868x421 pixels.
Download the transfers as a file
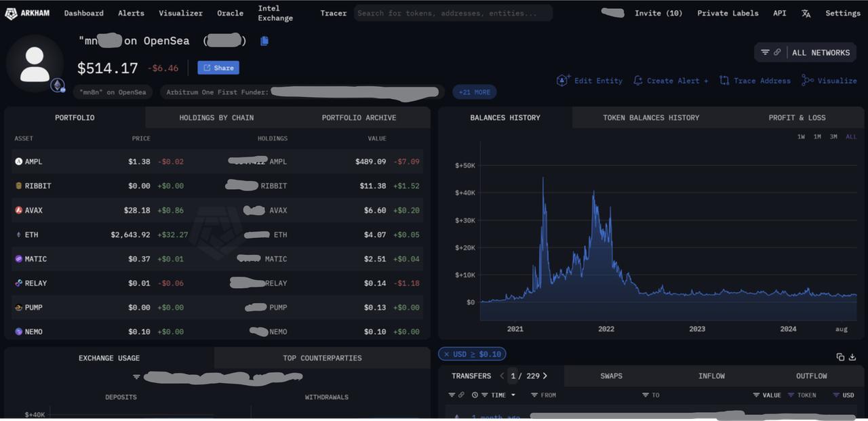(853, 357)
